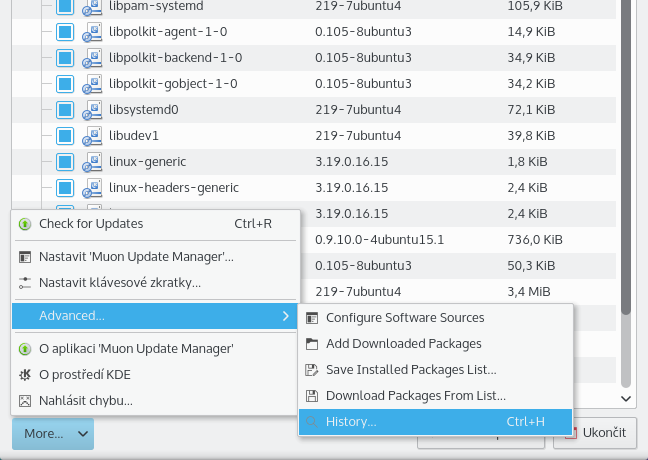Screen dimensions: 648x460
Task: Click the Configure Software Sources icon
Action: (312, 318)
